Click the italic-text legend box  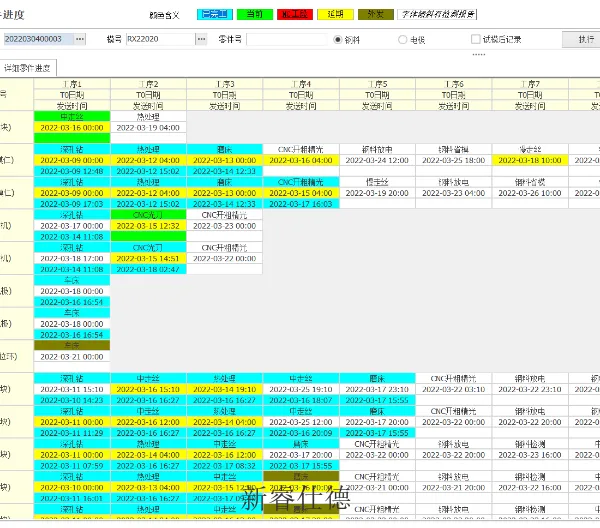coord(437,15)
